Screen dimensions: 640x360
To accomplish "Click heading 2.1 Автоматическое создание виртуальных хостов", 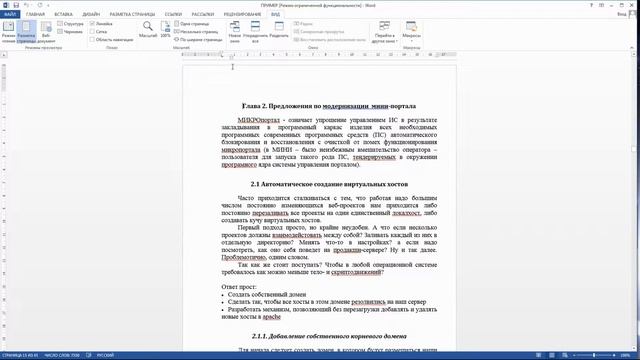I will 329,184.
